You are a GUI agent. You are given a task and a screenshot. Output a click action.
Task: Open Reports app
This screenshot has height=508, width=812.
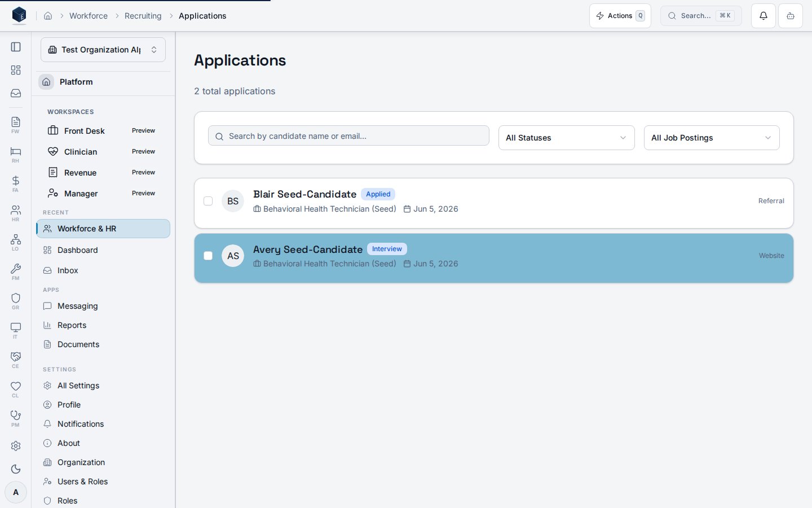103,325
